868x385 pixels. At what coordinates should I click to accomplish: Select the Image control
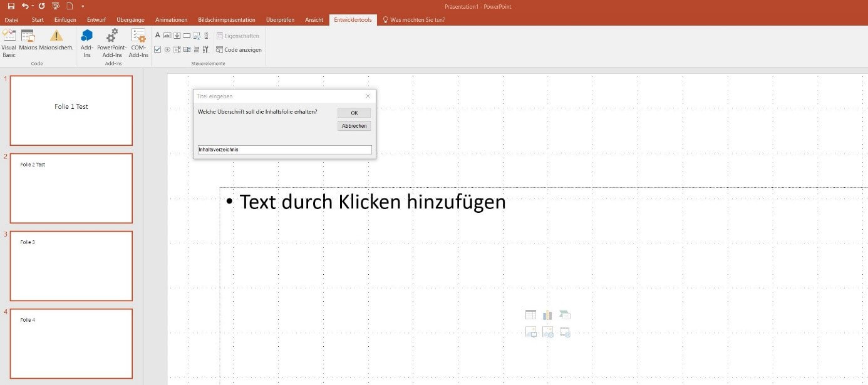coord(197,36)
